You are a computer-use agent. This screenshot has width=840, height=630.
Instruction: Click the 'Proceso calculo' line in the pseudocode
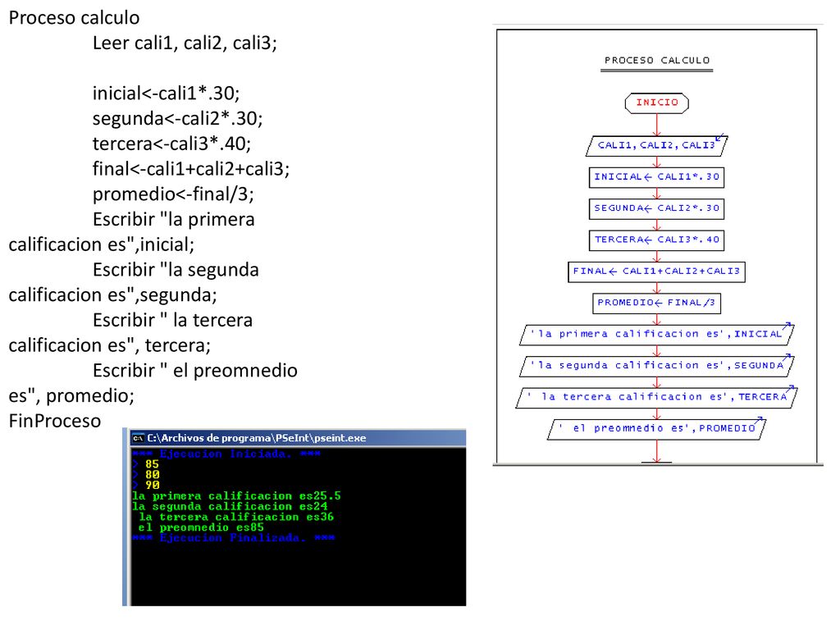[75, 18]
